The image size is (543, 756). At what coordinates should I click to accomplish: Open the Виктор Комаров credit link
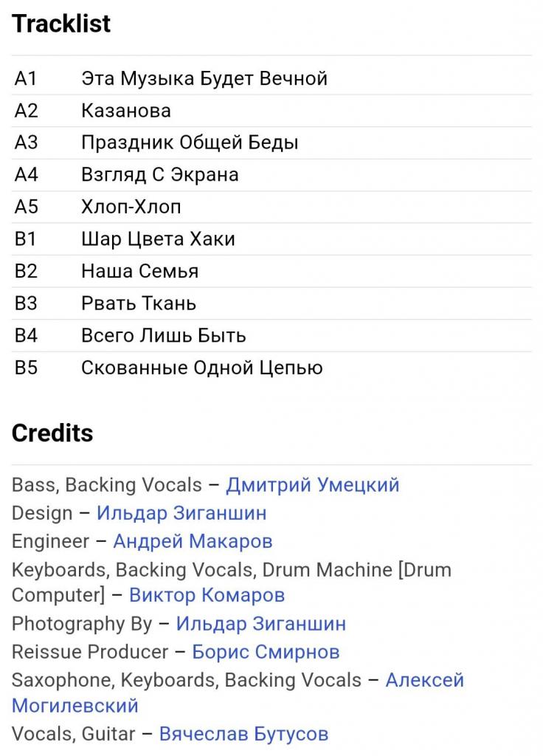click(207, 595)
